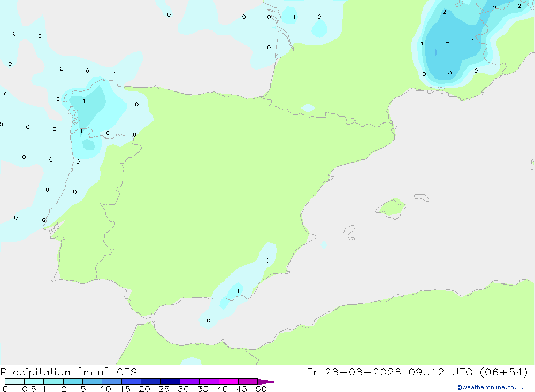Viewport: 535px width, 392px height.
Task: Click the 'Precipitation [mm] GFS' title text
Action: (x=68, y=372)
